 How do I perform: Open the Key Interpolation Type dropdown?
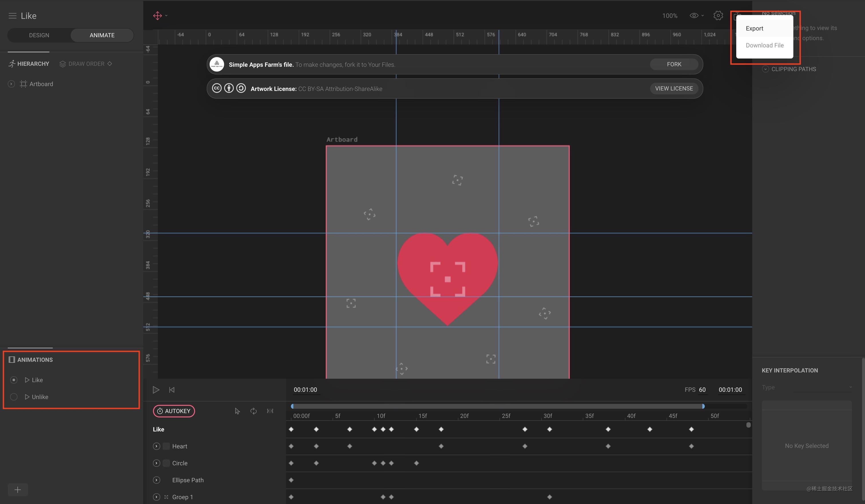[807, 387]
